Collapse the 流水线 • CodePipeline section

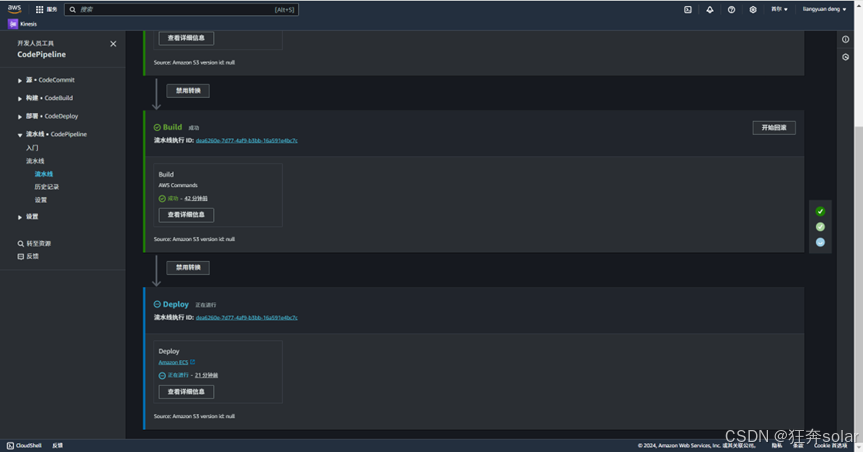click(x=20, y=135)
